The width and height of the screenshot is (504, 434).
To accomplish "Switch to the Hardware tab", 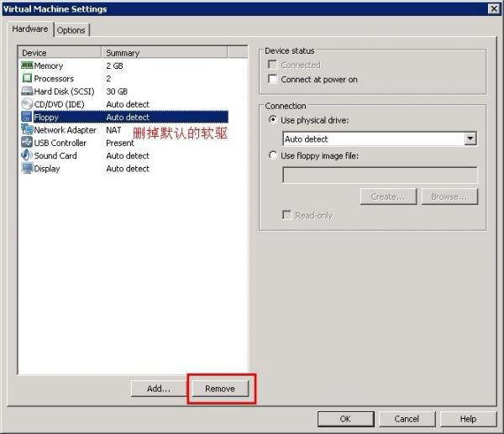I will click(x=30, y=29).
